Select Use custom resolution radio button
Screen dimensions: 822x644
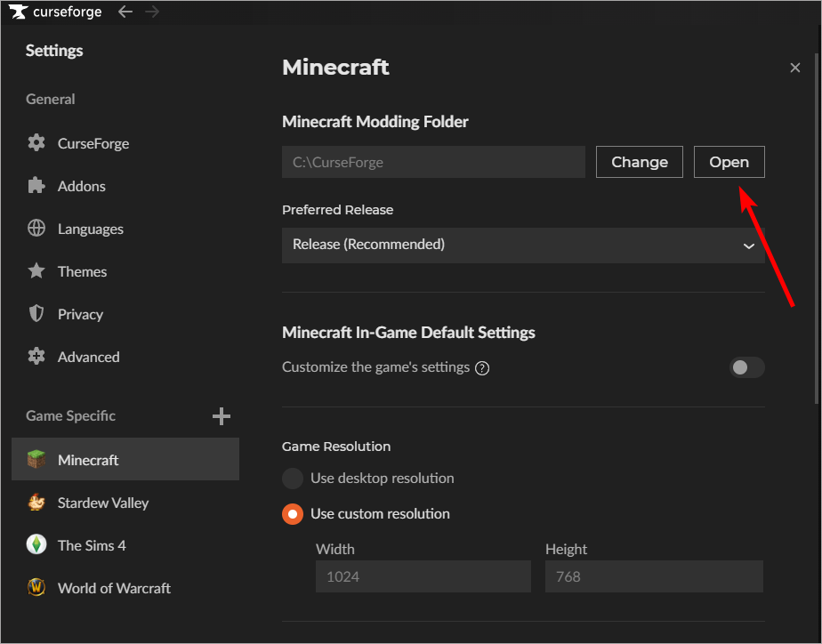(293, 514)
